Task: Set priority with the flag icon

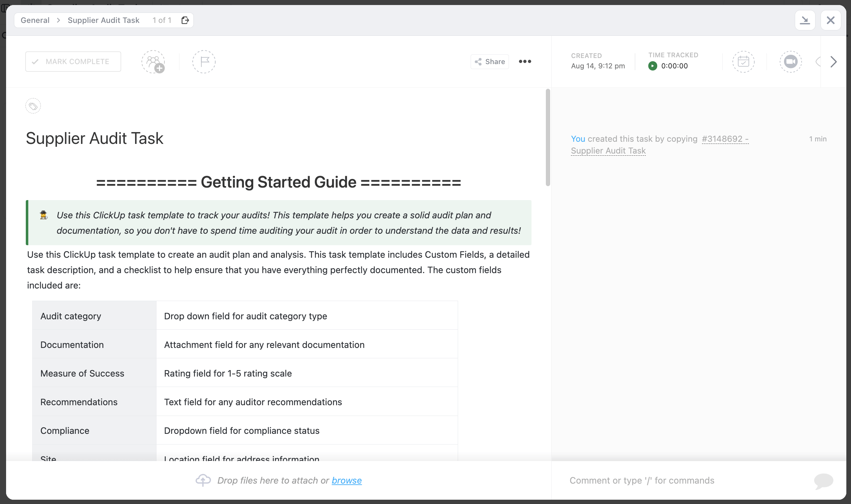Action: [x=204, y=62]
